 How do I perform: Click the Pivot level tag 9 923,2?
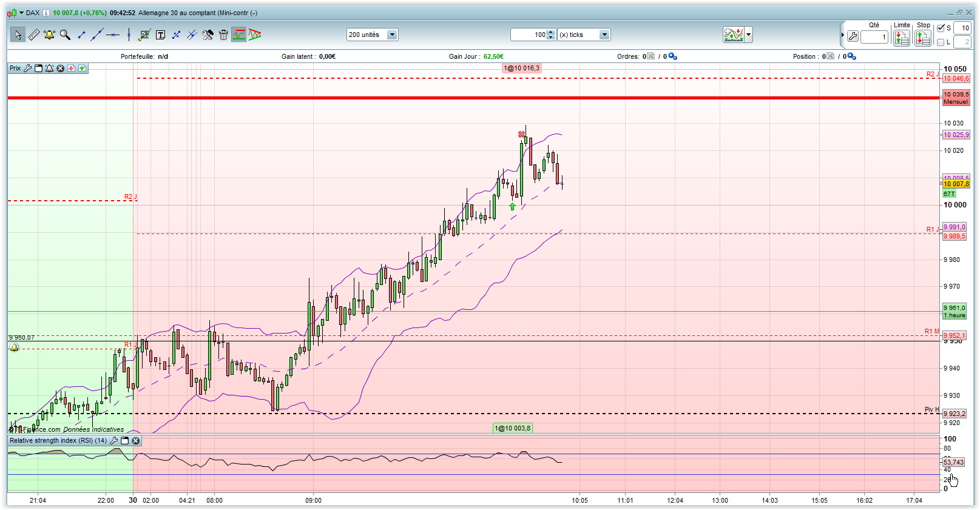pos(955,414)
